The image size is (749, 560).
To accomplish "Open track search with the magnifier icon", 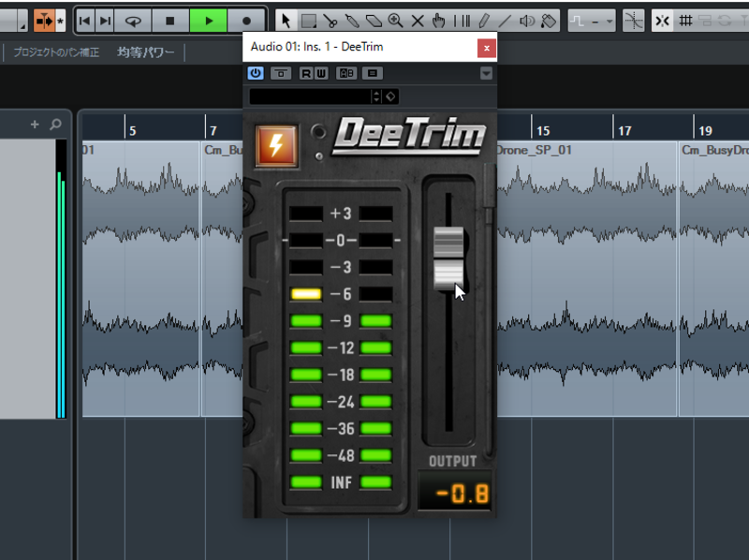I will (55, 125).
